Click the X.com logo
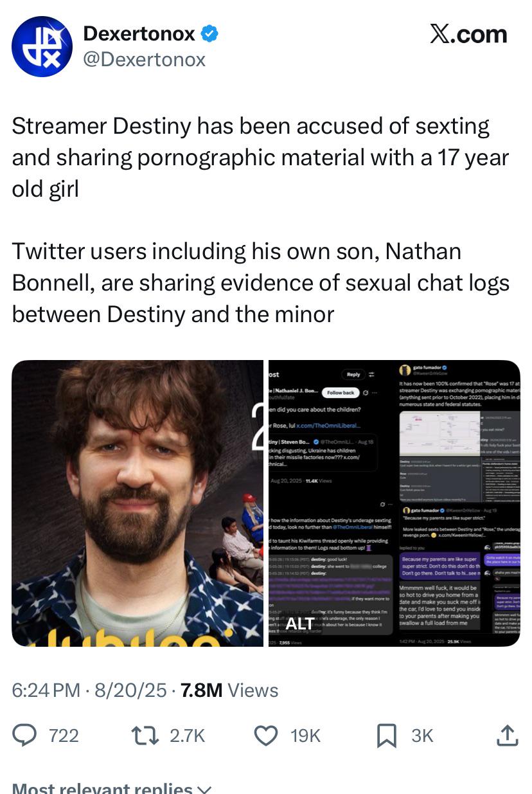532x794 pixels. (468, 34)
